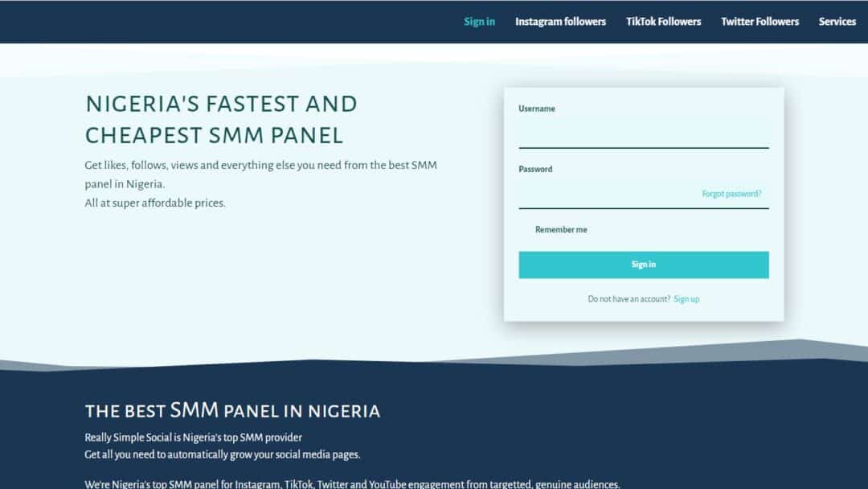Toggle the Remember me option
Image resolution: width=868 pixels, height=489 pixels.
pyautogui.click(x=561, y=229)
